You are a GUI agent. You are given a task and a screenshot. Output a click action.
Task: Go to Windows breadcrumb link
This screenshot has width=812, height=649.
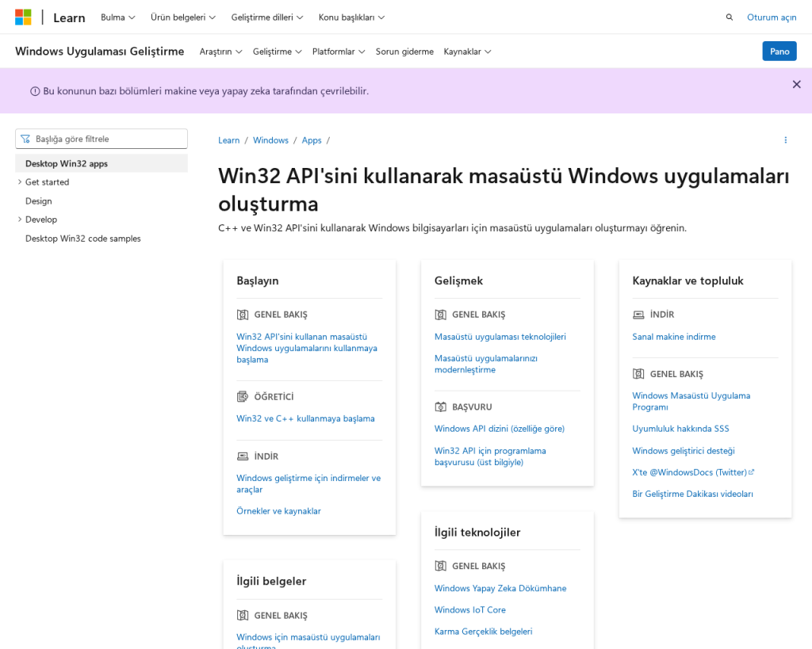coord(270,140)
